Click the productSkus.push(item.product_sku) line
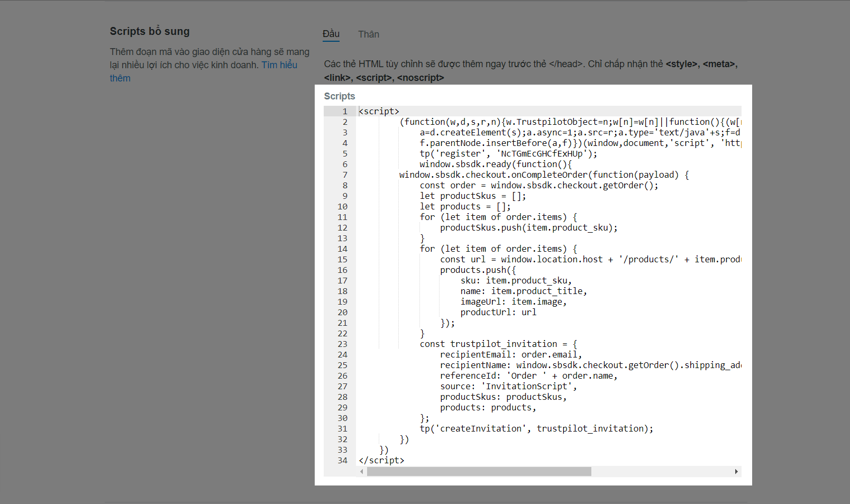This screenshot has height=504, width=850. coord(529,227)
